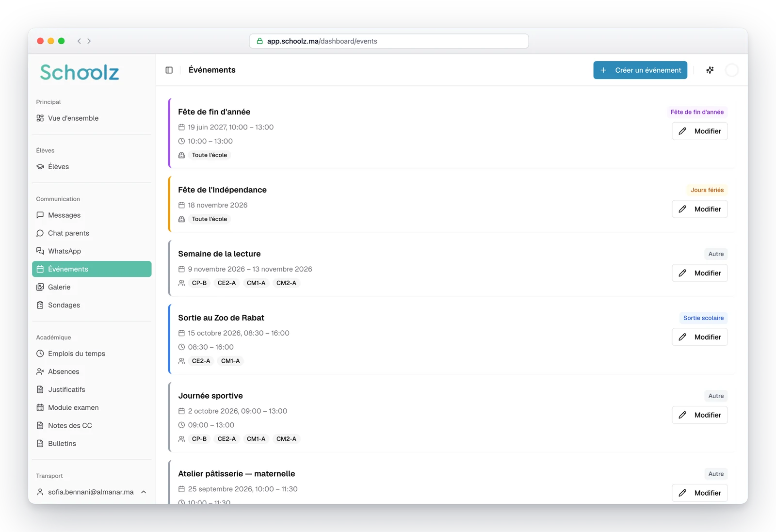
Task: Click the address bar lock icon
Action: point(260,41)
